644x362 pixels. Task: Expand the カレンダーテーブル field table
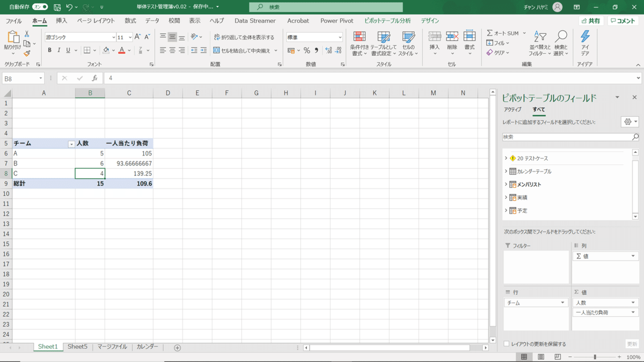point(506,171)
